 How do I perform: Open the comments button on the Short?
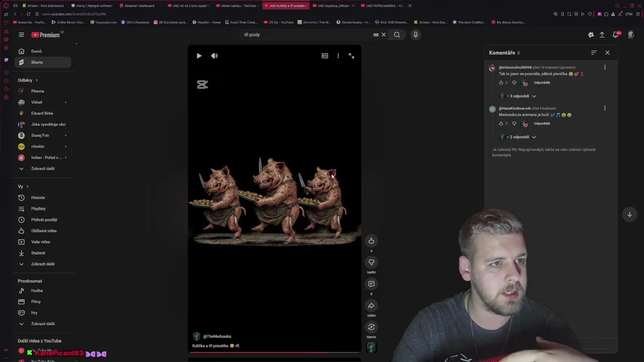[x=371, y=284]
